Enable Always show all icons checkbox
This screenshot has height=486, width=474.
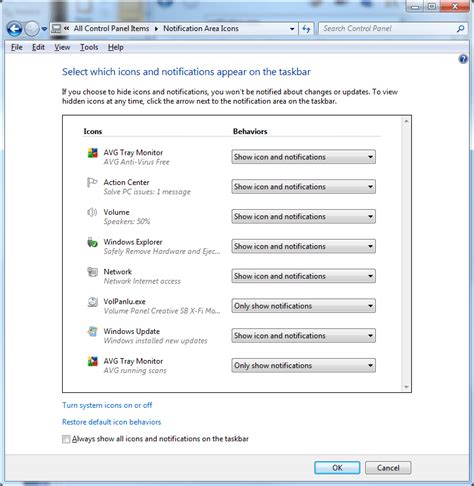click(66, 439)
